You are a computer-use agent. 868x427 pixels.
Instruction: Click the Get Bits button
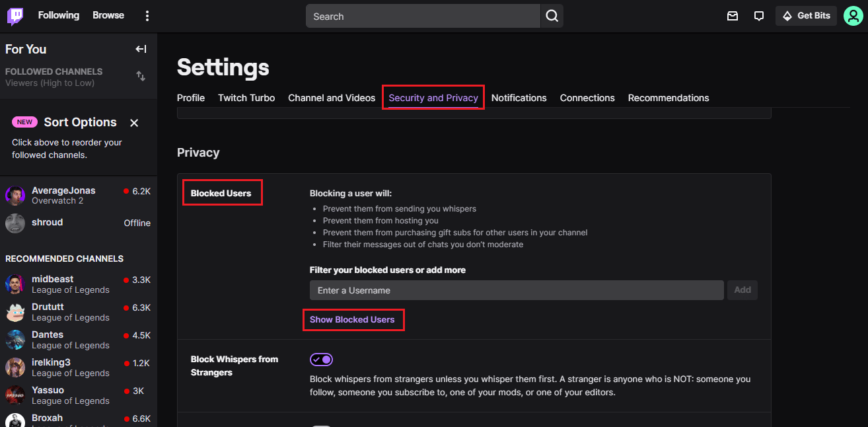click(806, 16)
